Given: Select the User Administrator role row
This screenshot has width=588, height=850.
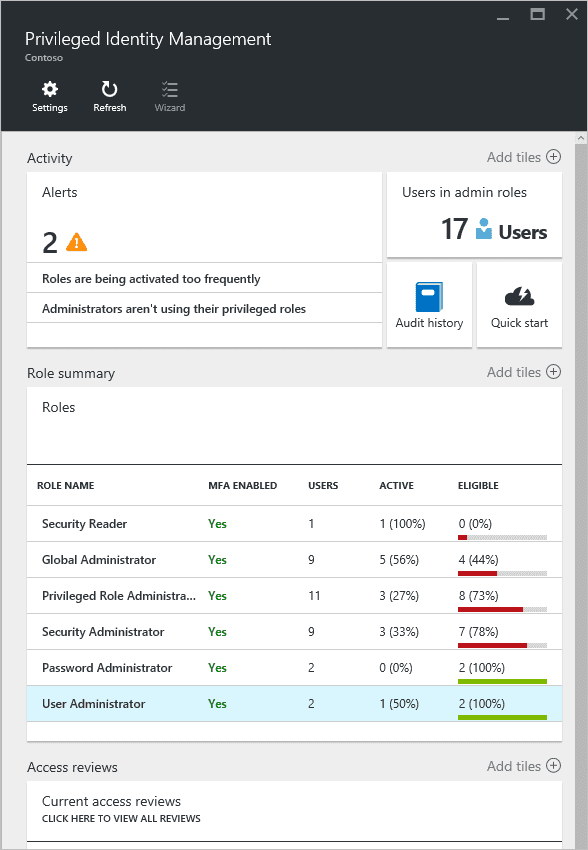Looking at the screenshot, I should click(294, 704).
